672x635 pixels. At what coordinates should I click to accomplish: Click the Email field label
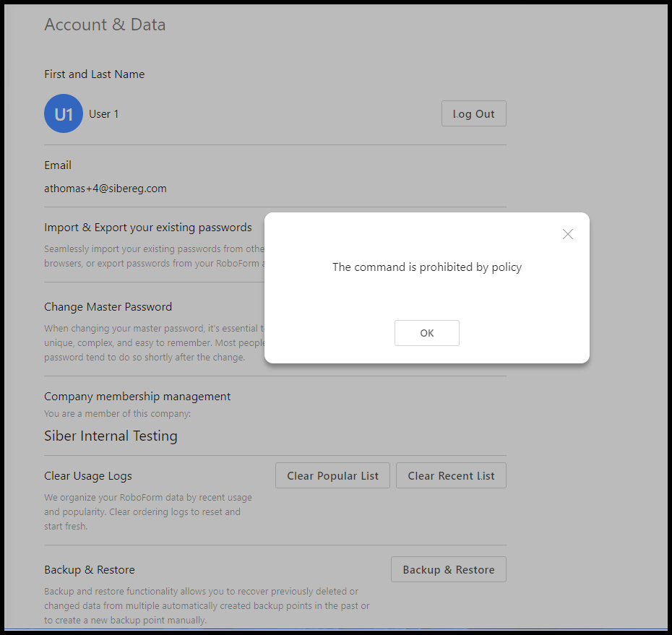(58, 165)
